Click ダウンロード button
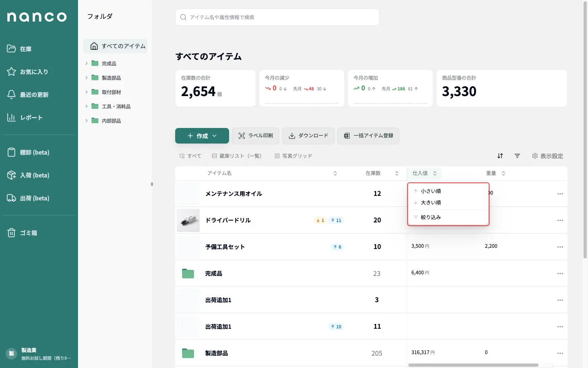Image resolution: width=588 pixels, height=368 pixels. [308, 136]
